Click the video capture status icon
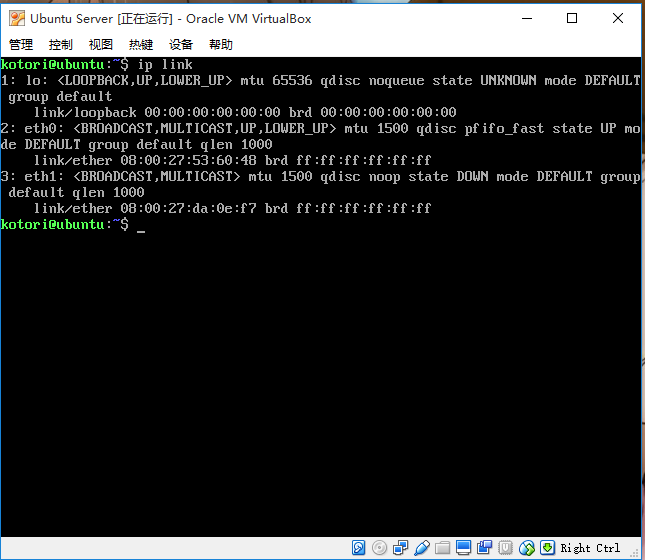The width and height of the screenshot is (645, 560). pyautogui.click(x=485, y=548)
